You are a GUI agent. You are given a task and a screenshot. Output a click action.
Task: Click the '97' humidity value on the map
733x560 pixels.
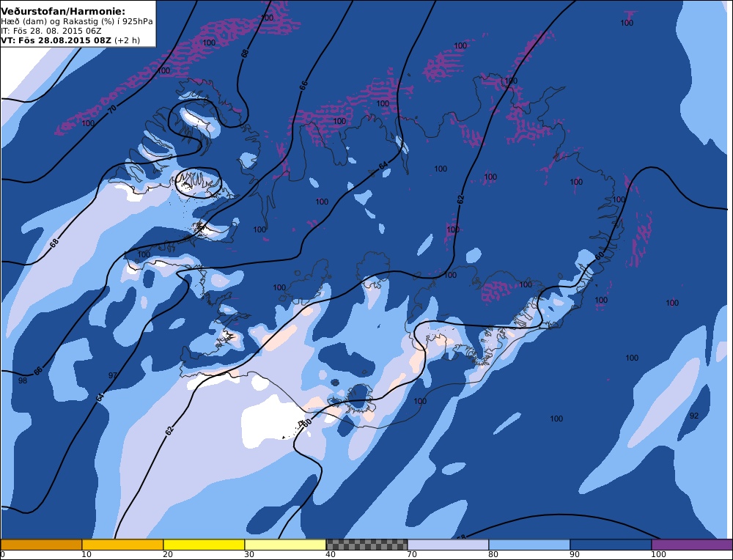(x=113, y=375)
